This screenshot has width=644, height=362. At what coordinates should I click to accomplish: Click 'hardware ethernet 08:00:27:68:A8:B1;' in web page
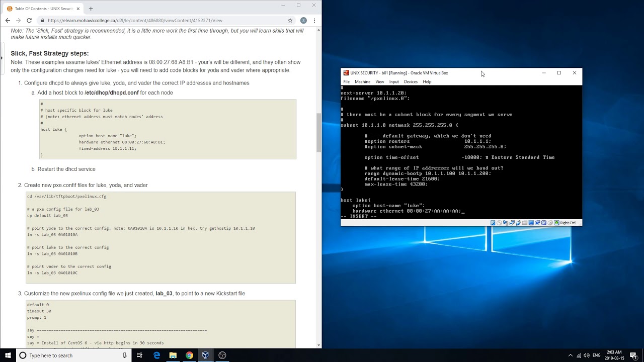[122, 142]
